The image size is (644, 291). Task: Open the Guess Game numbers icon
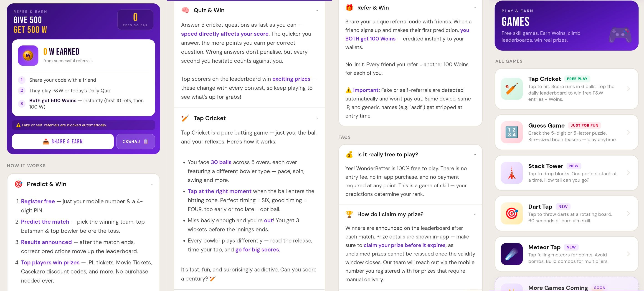[x=512, y=132]
